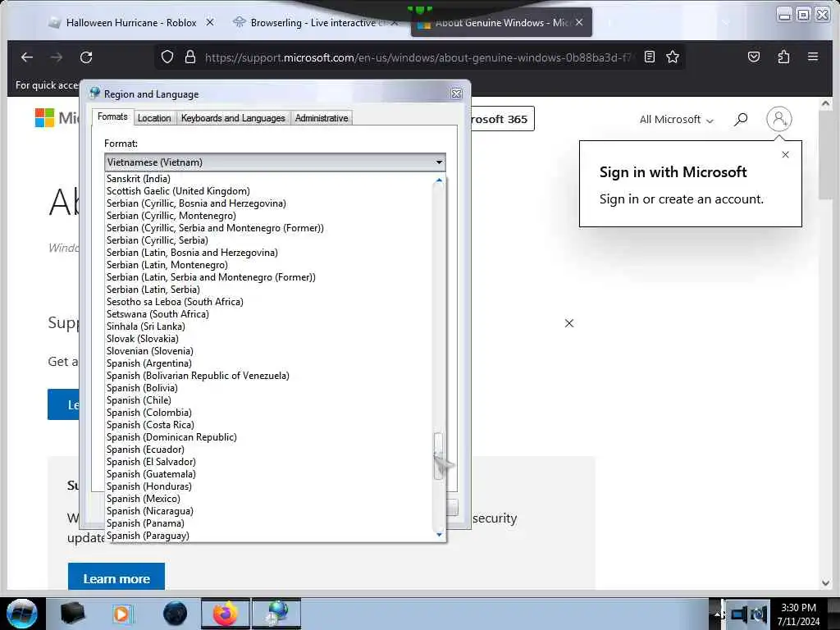Viewport: 840px width, 630px height.
Task: Pick Slovenian (Slovenia)
Action: tap(270, 351)
